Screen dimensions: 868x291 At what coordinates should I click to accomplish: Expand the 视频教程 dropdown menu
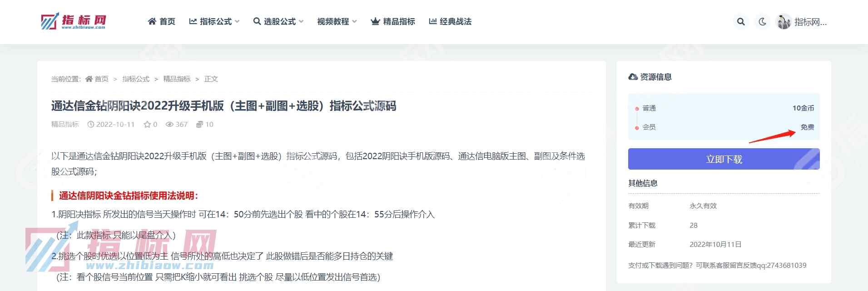(x=337, y=21)
